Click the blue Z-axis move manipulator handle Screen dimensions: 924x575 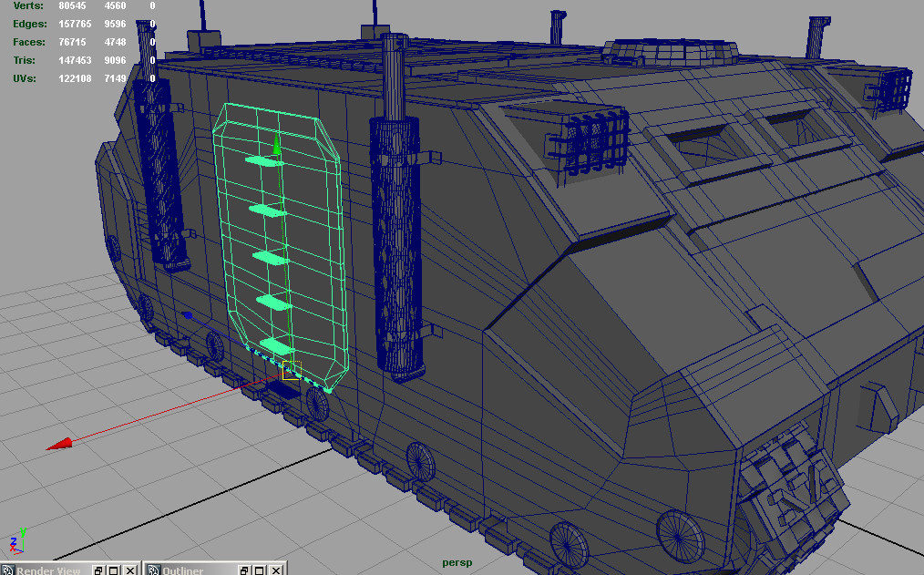(187, 316)
